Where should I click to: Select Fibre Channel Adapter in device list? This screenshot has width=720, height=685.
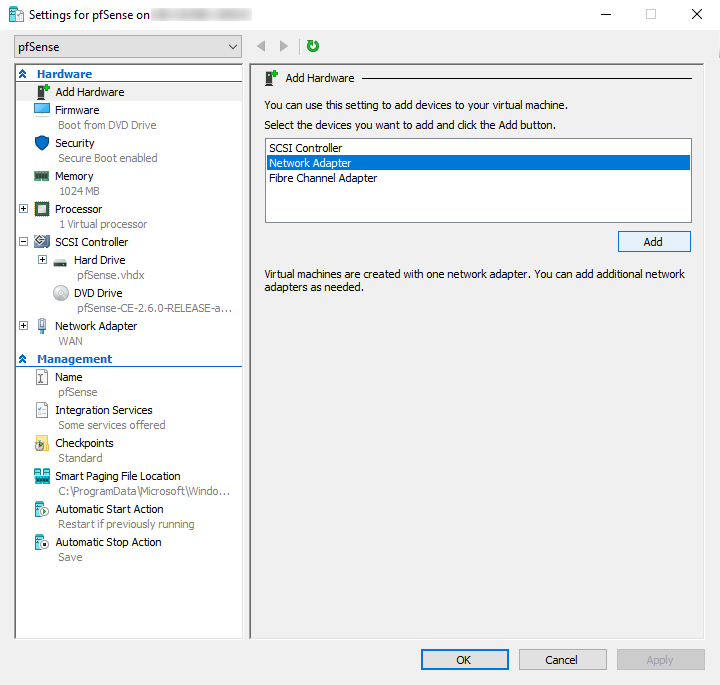tap(323, 178)
